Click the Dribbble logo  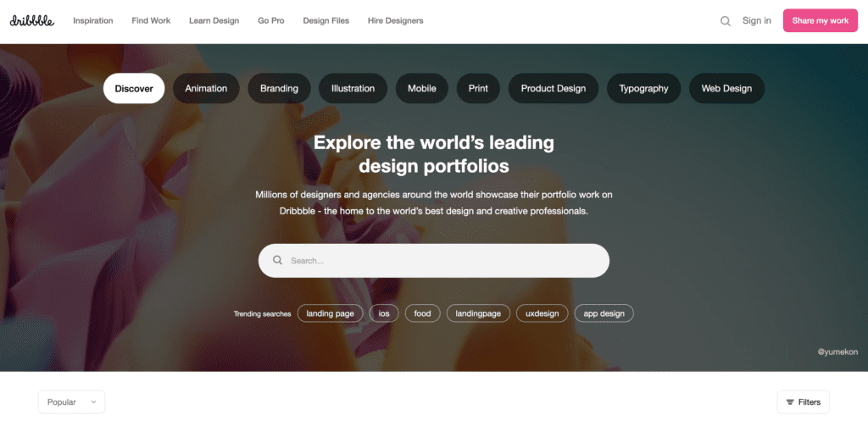32,20
